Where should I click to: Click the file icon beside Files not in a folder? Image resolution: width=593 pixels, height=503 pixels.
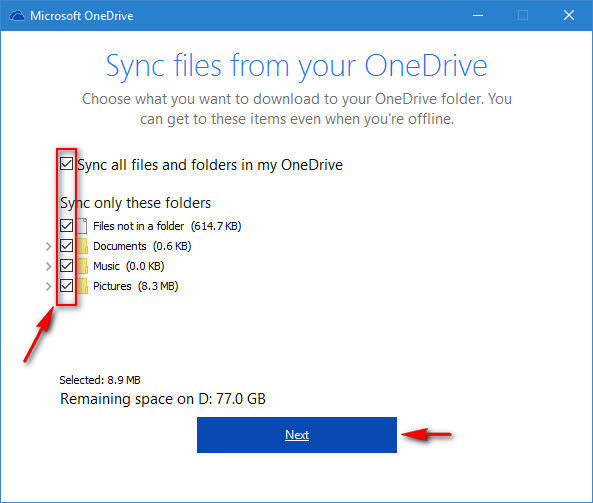82,226
